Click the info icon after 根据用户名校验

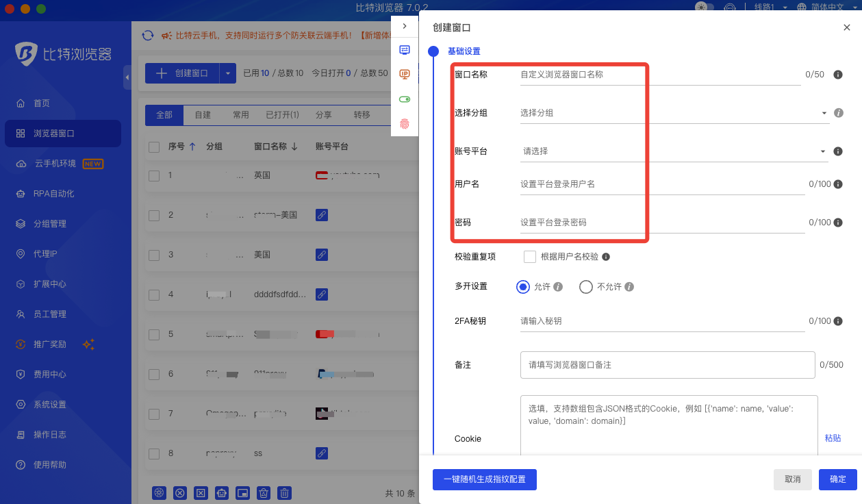click(x=606, y=257)
